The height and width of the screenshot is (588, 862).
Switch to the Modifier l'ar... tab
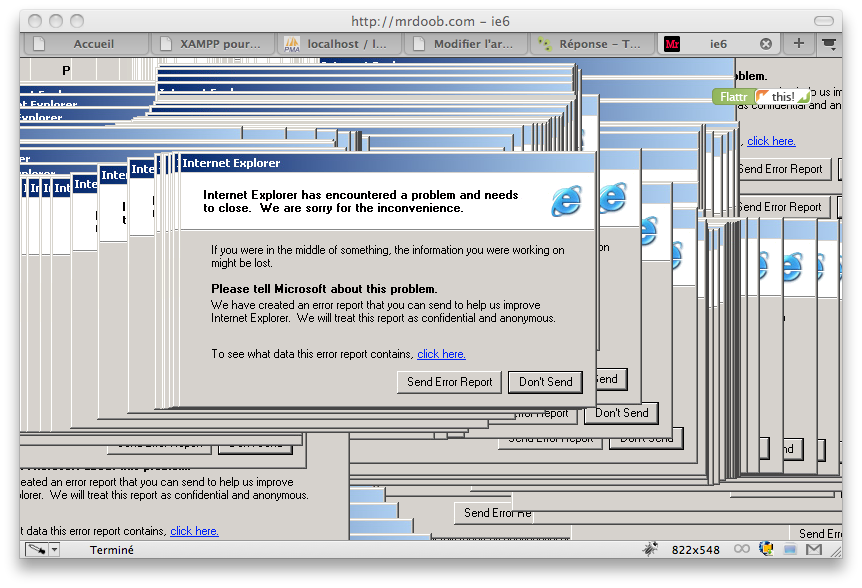click(x=467, y=44)
